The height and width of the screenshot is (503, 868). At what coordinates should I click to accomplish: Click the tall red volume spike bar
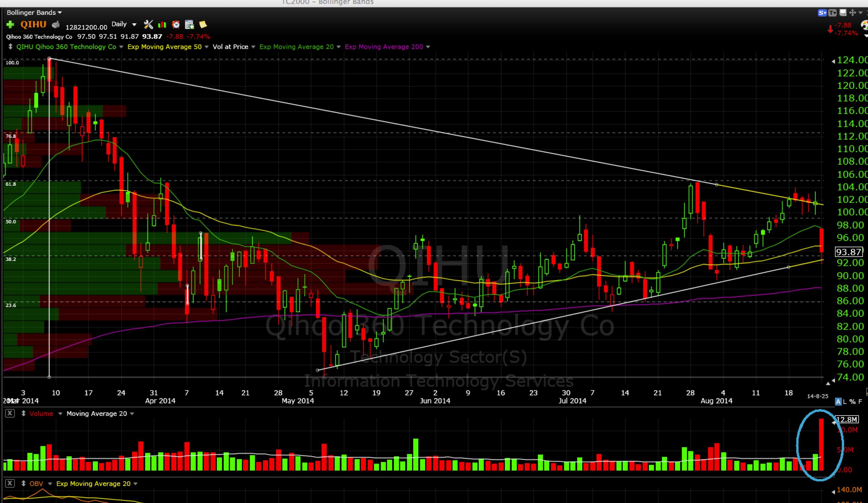coord(821,444)
